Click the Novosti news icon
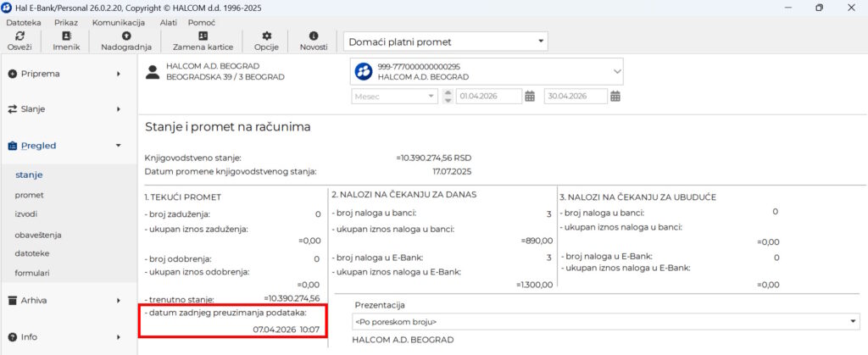 pyautogui.click(x=314, y=36)
